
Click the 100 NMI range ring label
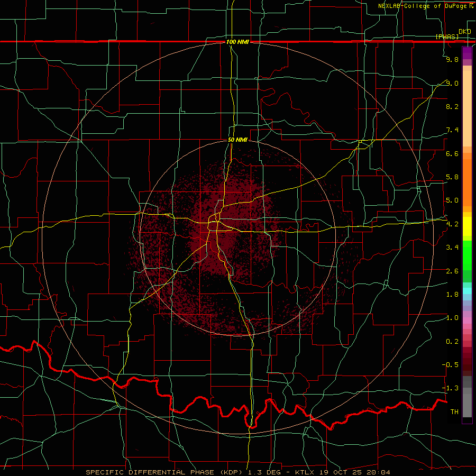pyautogui.click(x=237, y=42)
